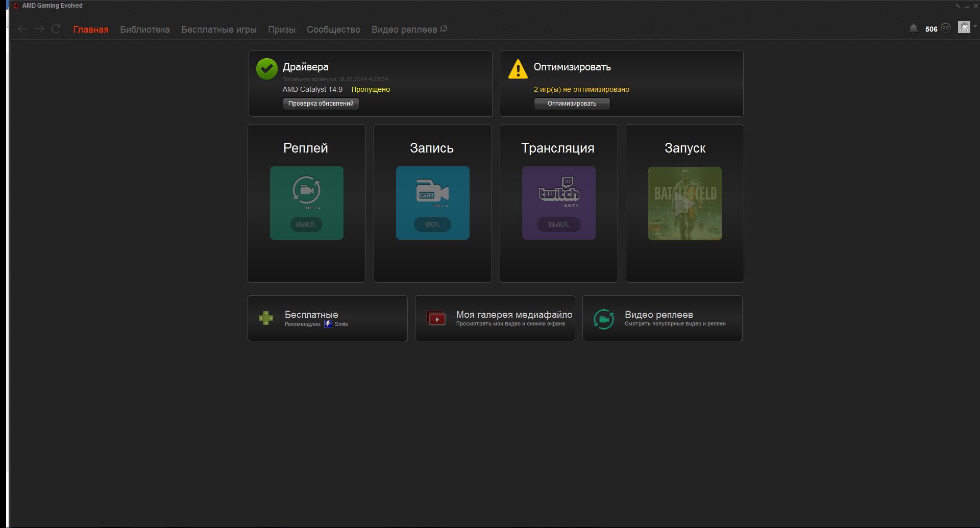Screen dimensions: 980x528
Task: Go back with the left arrow
Action: pos(22,29)
